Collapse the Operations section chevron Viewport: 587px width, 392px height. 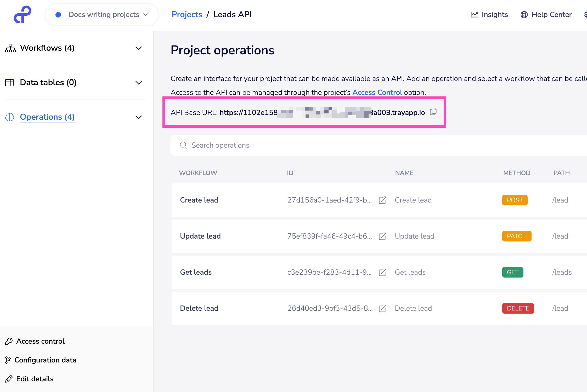click(139, 117)
